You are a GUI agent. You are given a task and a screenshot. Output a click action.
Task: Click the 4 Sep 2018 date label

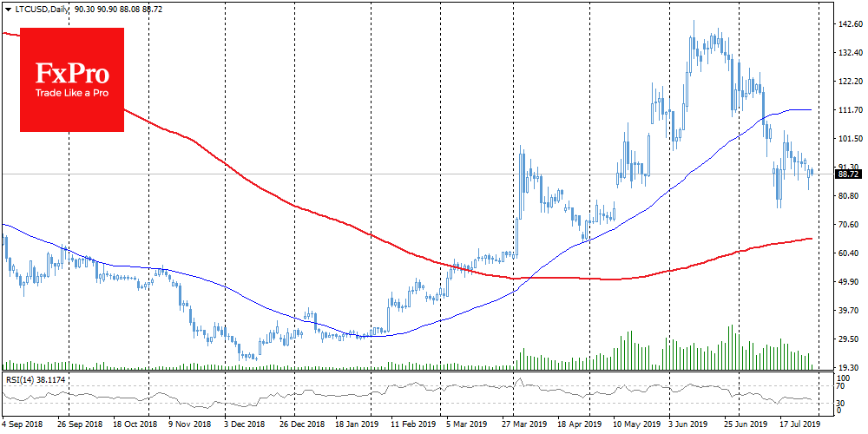point(22,426)
